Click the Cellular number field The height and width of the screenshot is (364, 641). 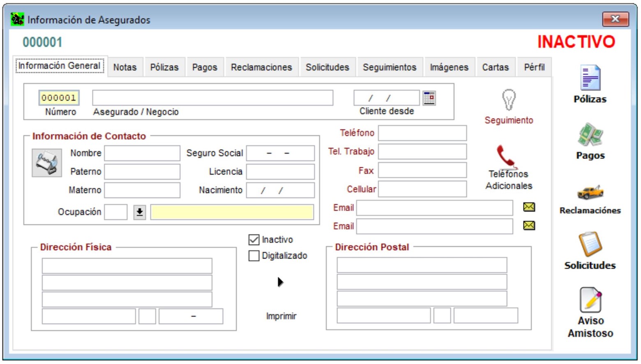click(422, 189)
